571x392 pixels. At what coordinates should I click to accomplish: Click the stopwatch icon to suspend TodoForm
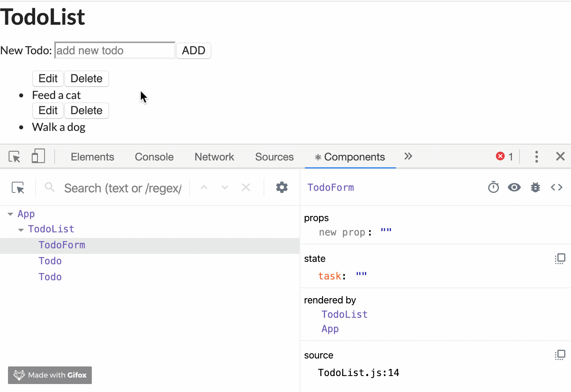point(494,187)
